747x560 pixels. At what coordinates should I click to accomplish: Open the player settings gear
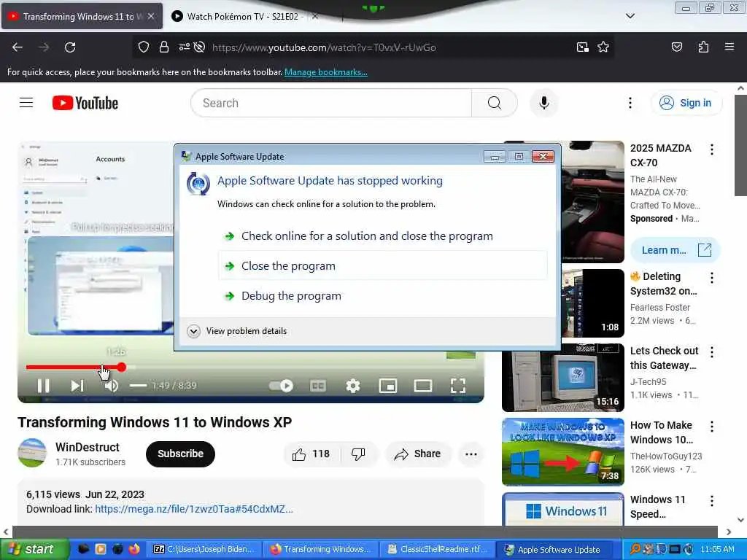(353, 386)
